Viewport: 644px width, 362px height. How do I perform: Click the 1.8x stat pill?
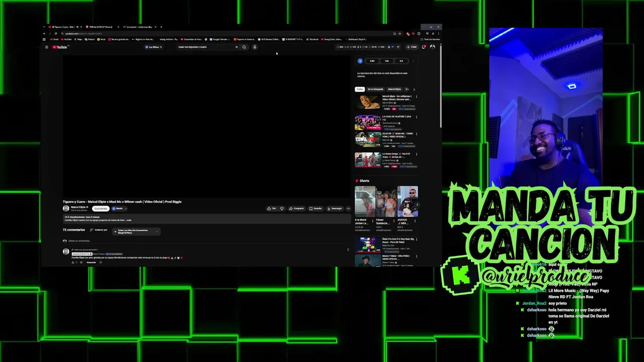click(387, 61)
